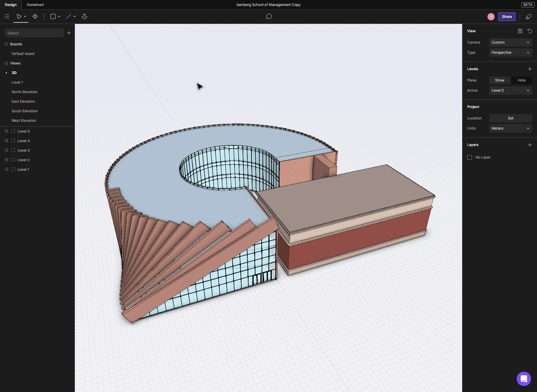Open Rectangle tool variants arrow
The height and width of the screenshot is (392, 537).
[59, 17]
